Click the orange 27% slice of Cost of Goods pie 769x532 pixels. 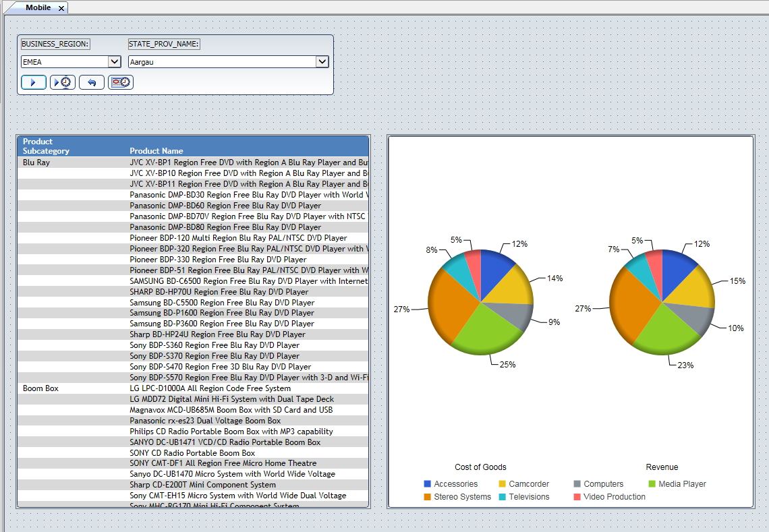449,306
